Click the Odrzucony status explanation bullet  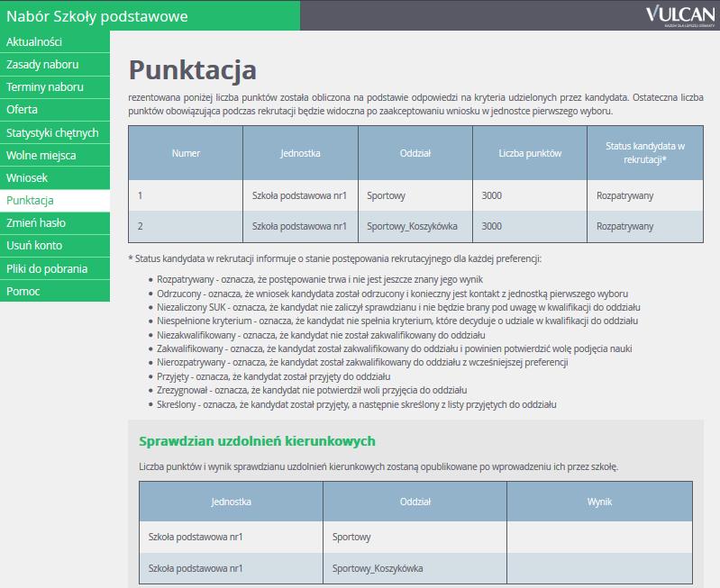[392, 294]
